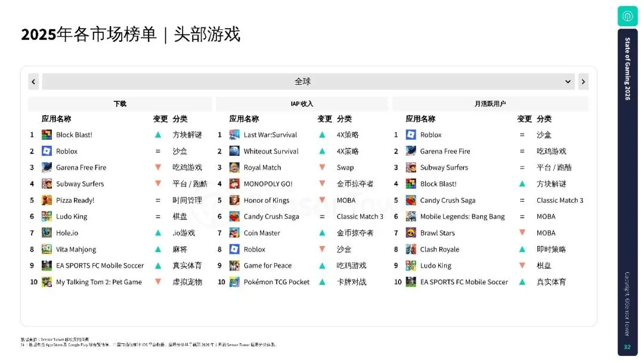The width and height of the screenshot is (644, 363).
Task: Click the Candy Crush Saga icon in IAP column
Action: (x=233, y=216)
